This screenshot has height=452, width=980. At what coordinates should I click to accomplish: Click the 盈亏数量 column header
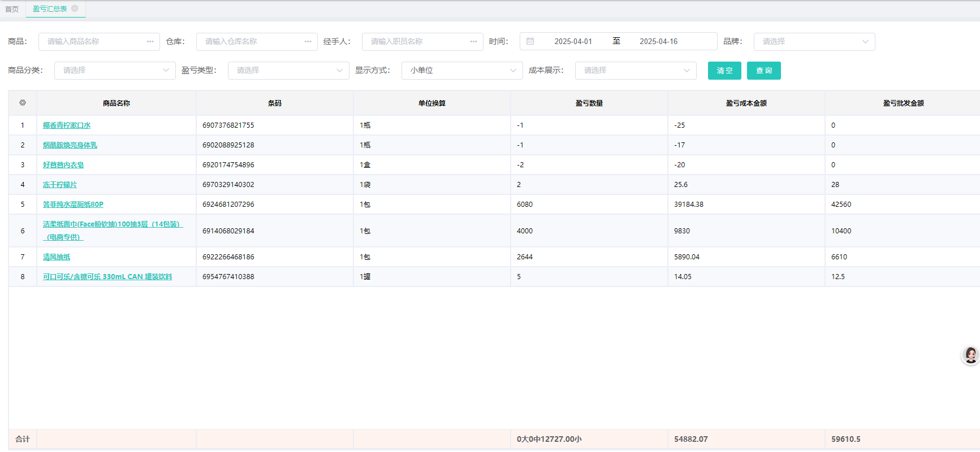click(x=589, y=103)
